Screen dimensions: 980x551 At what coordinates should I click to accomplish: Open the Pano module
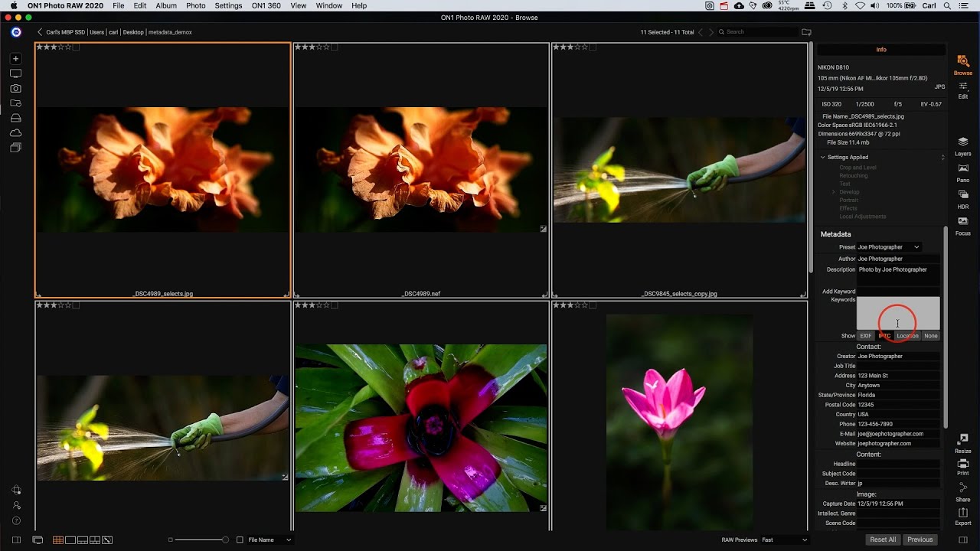tap(963, 172)
